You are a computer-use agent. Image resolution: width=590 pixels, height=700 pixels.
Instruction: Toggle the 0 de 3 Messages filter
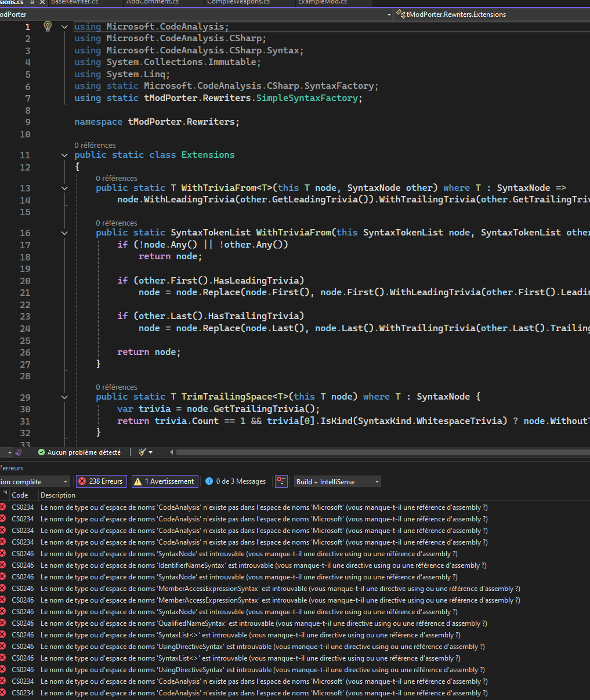(x=236, y=481)
